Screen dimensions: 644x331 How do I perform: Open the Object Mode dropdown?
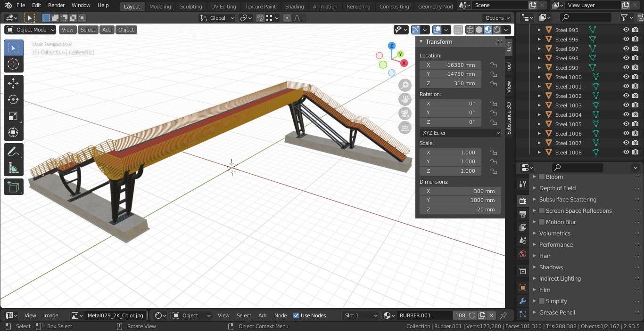30,30
